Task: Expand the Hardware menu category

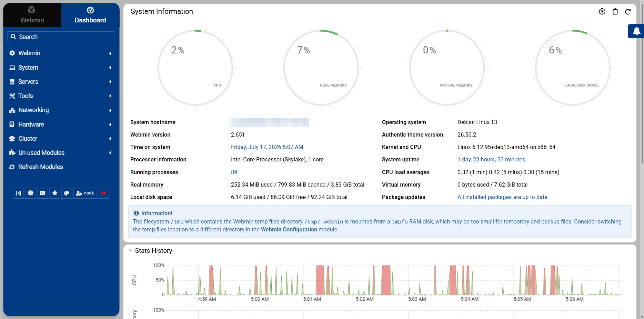Action: click(61, 124)
